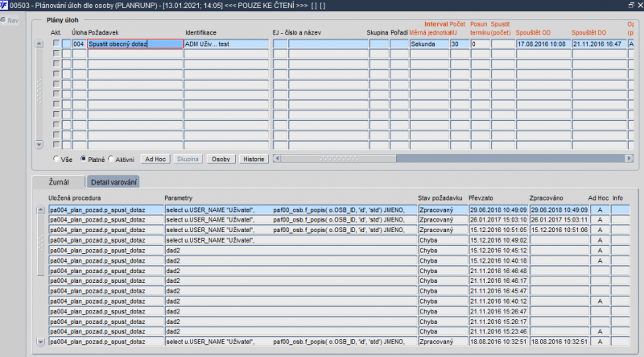The height and width of the screenshot is (357, 644).
Task: Click Spouštět DO field 21.11.2016 16:47
Action: tap(600, 44)
